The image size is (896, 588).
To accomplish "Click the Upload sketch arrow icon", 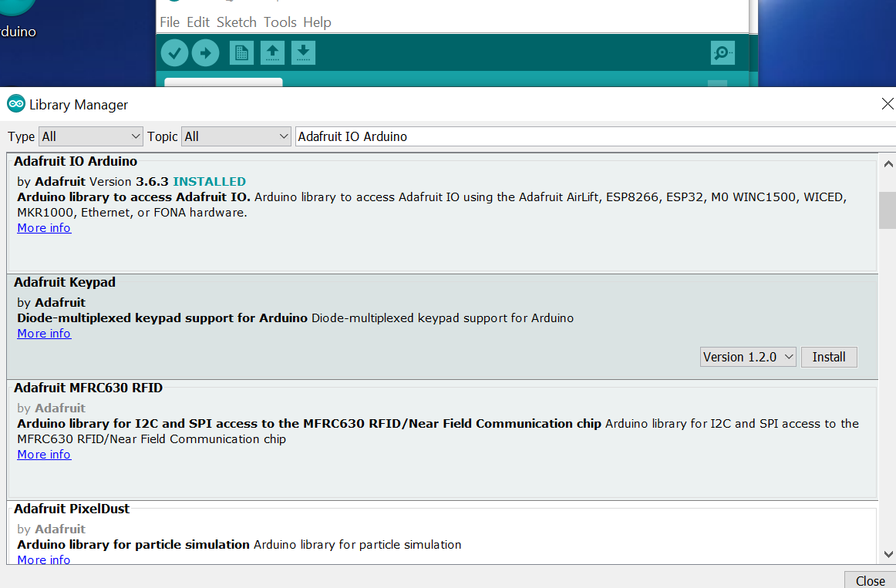I will click(205, 52).
